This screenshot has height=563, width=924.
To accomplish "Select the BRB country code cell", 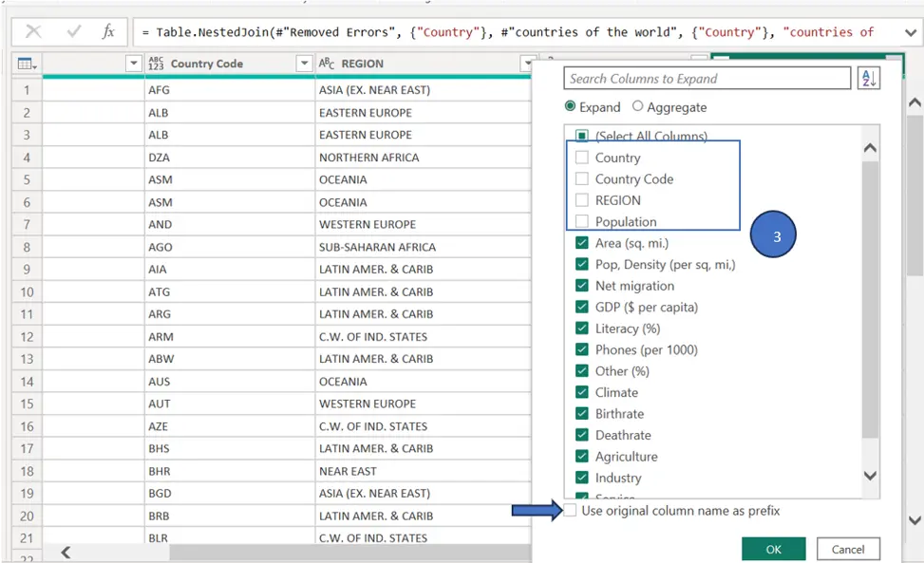I will coord(230,516).
